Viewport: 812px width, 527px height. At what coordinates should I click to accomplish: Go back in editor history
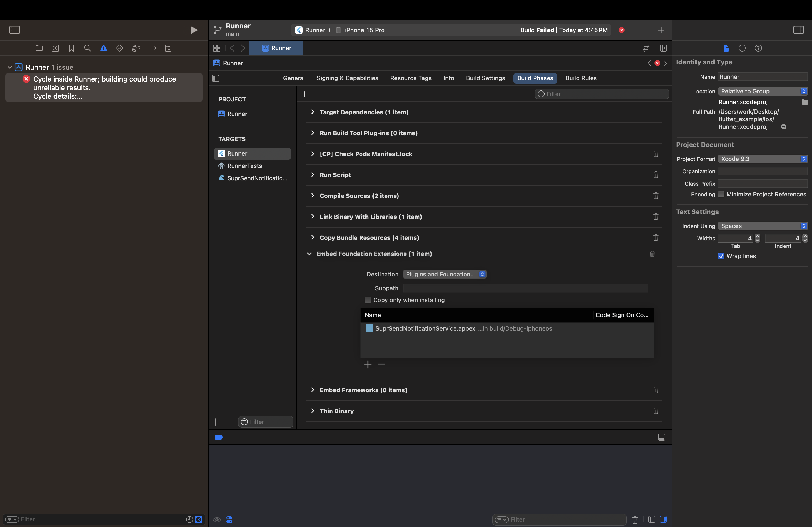coord(232,48)
